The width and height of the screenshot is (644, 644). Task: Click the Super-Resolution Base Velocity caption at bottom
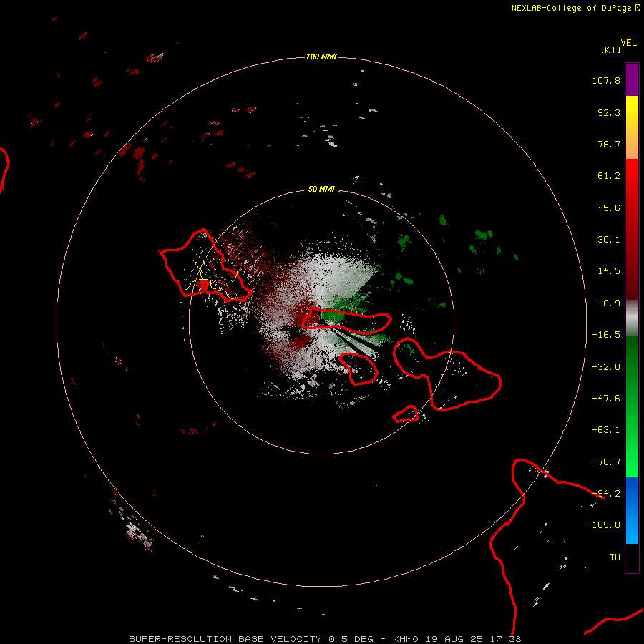[325, 639]
